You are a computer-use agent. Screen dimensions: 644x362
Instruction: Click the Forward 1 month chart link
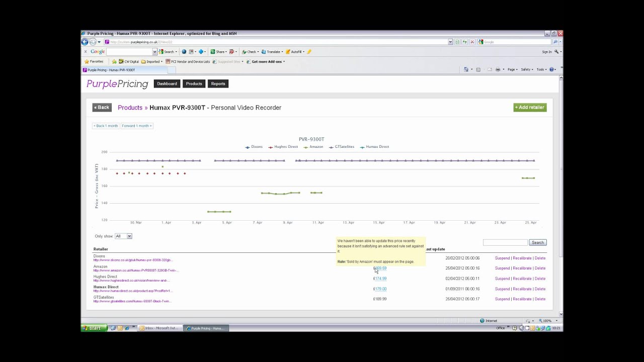(137, 126)
